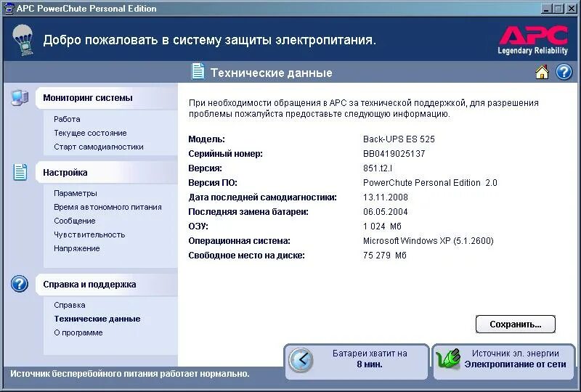581x392 pixels.
Task: Open Параметры settings
Action: pyautogui.click(x=76, y=193)
